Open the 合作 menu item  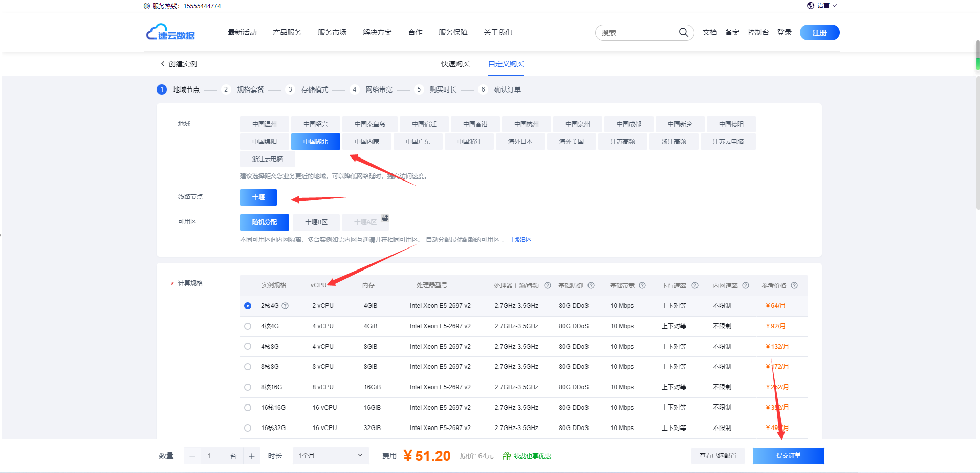click(x=415, y=32)
